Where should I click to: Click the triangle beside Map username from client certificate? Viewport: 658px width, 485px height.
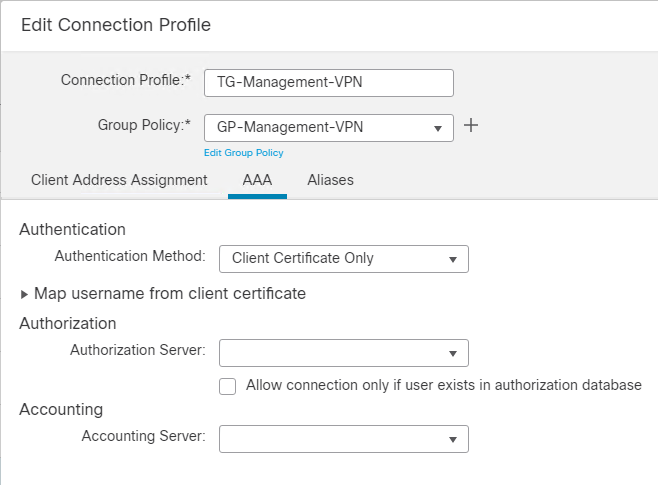pyautogui.click(x=25, y=294)
